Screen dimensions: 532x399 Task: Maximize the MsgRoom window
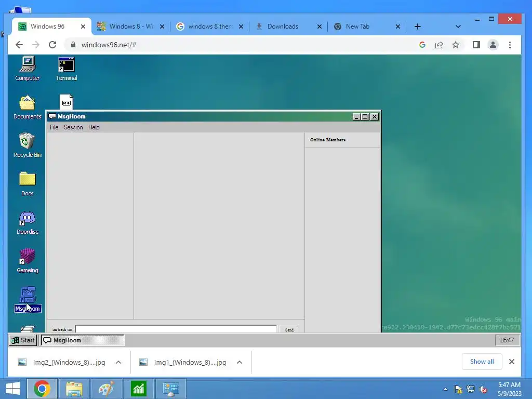[365, 117]
